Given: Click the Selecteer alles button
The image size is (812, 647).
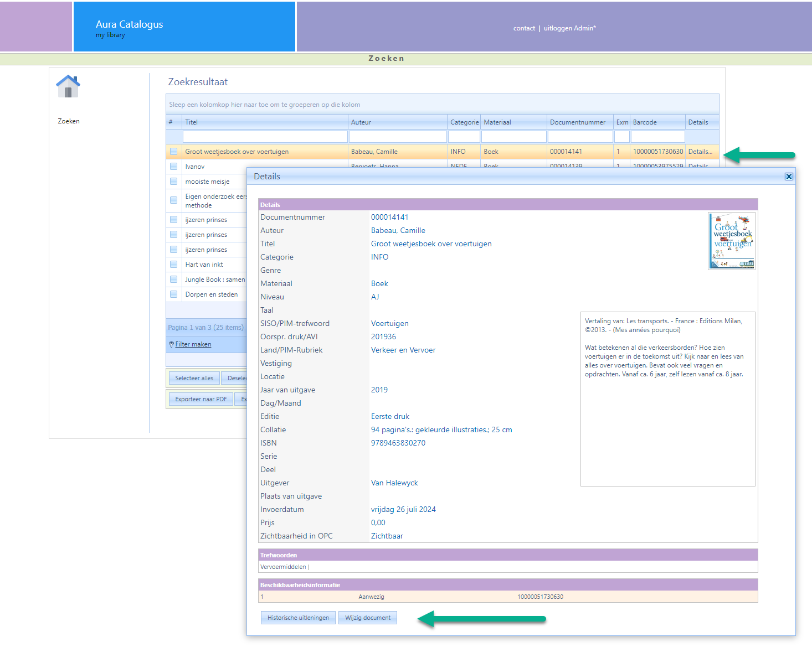Looking at the screenshot, I should coord(194,378).
